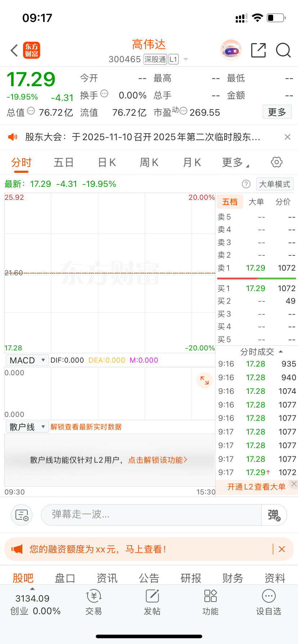Open the search magnifier icon
This screenshot has height=644, width=298.
pyautogui.click(x=283, y=50)
